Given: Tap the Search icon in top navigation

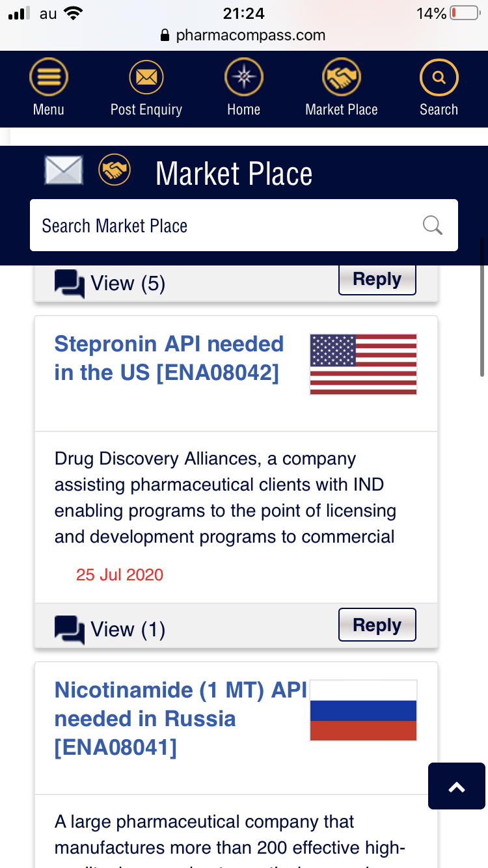Looking at the screenshot, I should pyautogui.click(x=439, y=79).
